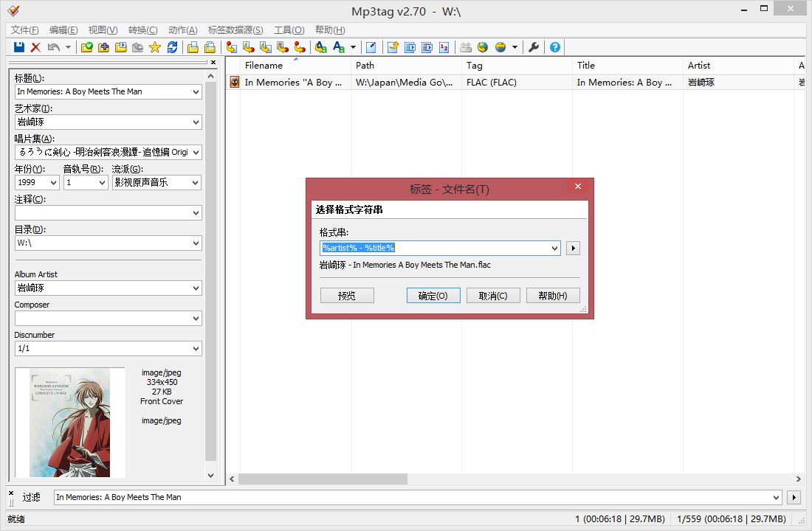The height and width of the screenshot is (531, 812).
Task: Click the yellow star favorites icon
Action: (154, 47)
